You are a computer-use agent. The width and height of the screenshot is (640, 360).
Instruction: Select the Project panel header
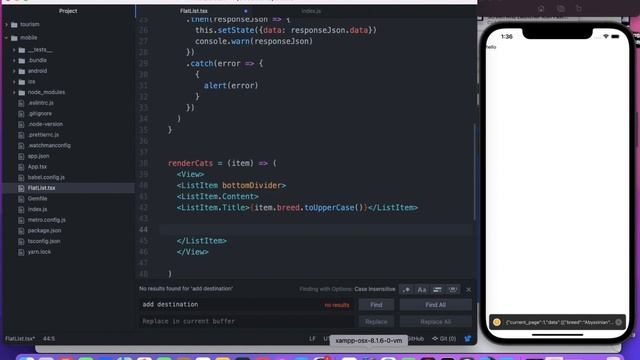tap(68, 11)
